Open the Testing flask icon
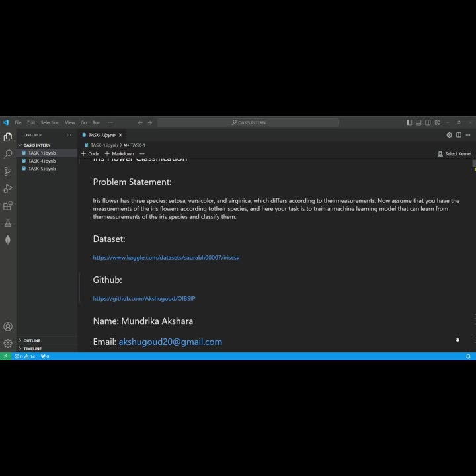Screen dimensions: 476x476 [x=8, y=223]
